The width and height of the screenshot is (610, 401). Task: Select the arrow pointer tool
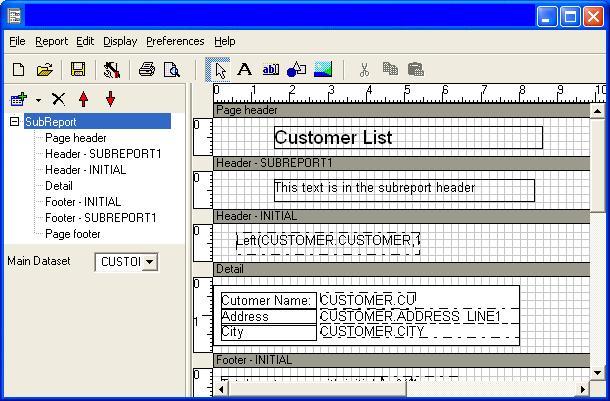pos(219,69)
